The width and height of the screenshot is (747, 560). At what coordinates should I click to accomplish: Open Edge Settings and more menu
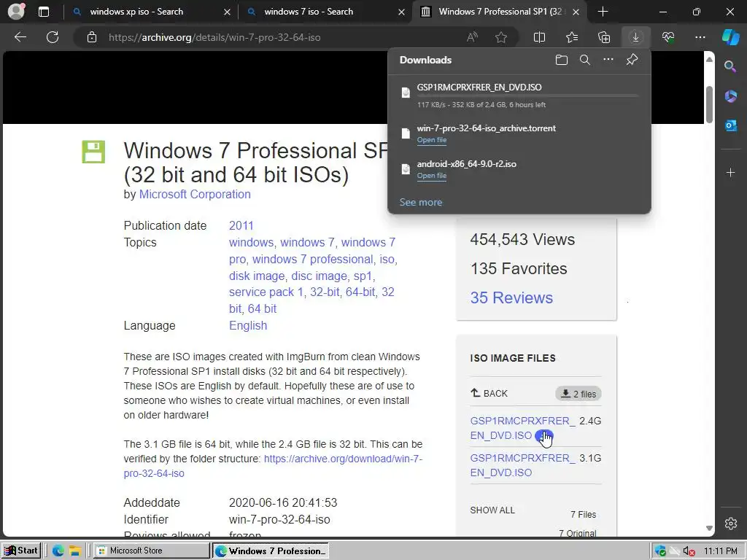point(700,37)
